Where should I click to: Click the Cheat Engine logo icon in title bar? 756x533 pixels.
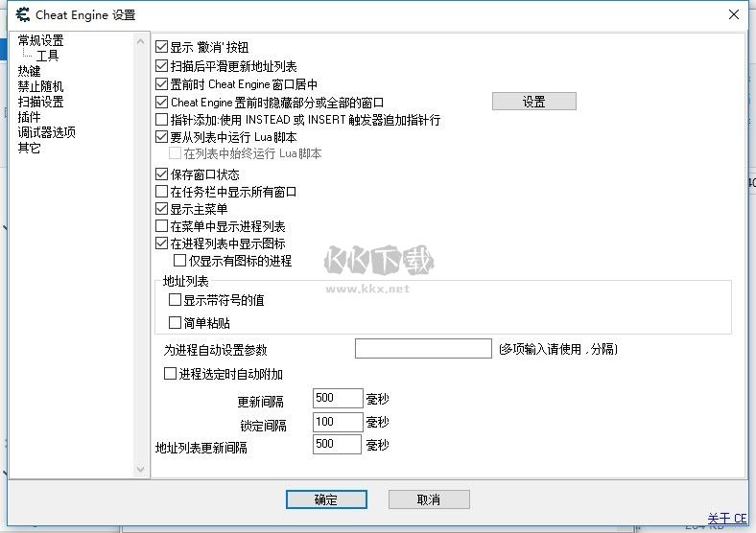[22, 14]
